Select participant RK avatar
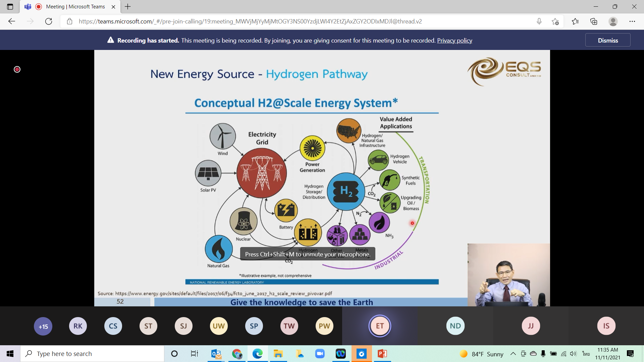Viewport: 644px width, 362px height. tap(78, 326)
